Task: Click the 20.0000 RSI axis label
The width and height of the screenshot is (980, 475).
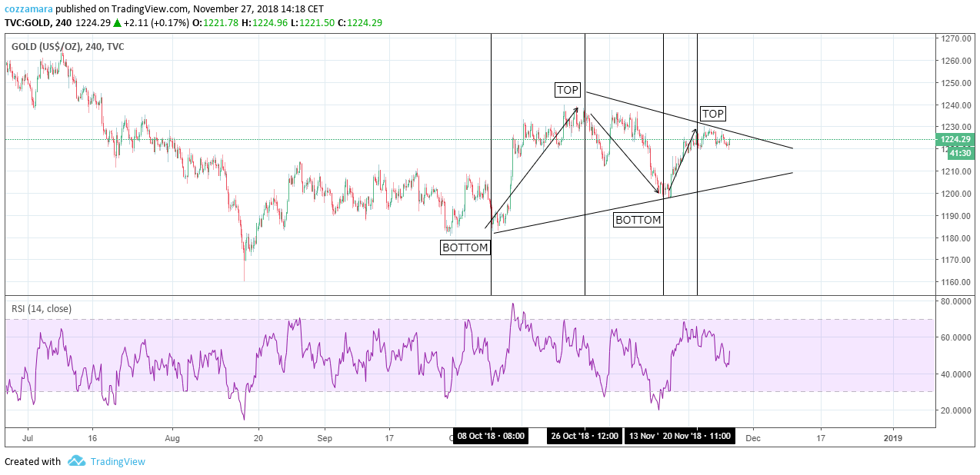Action: 957,410
